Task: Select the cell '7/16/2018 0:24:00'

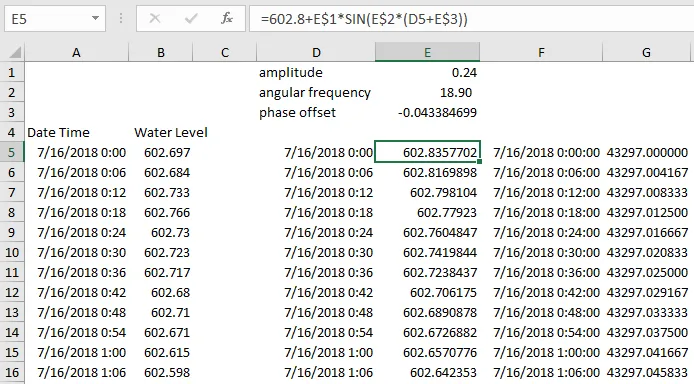Action: (541, 233)
